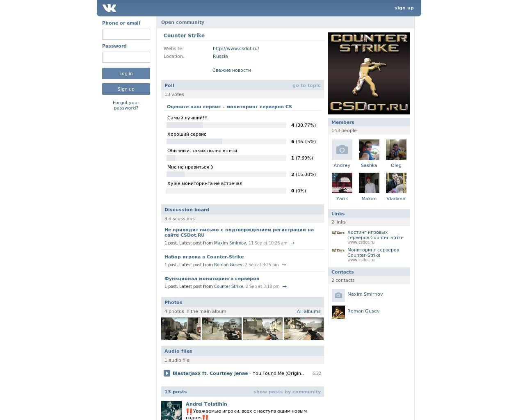Viewport: 525px width, 420px height.
Task: Open Vladimir's member photo
Action: [396, 183]
